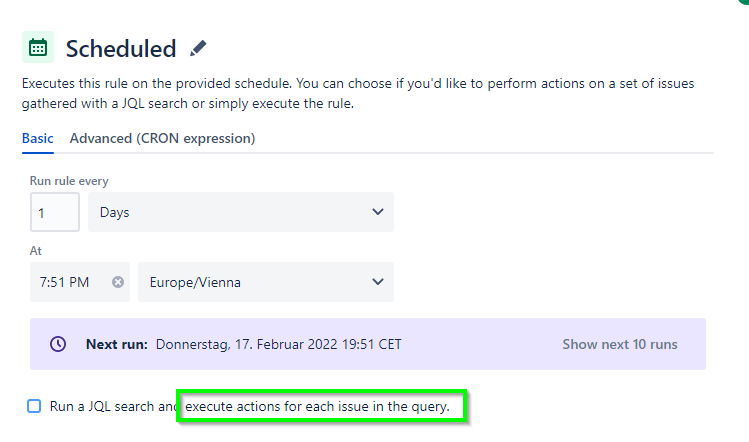
Task: Click the 'execute actions for each issue' label text
Action: [325, 406]
